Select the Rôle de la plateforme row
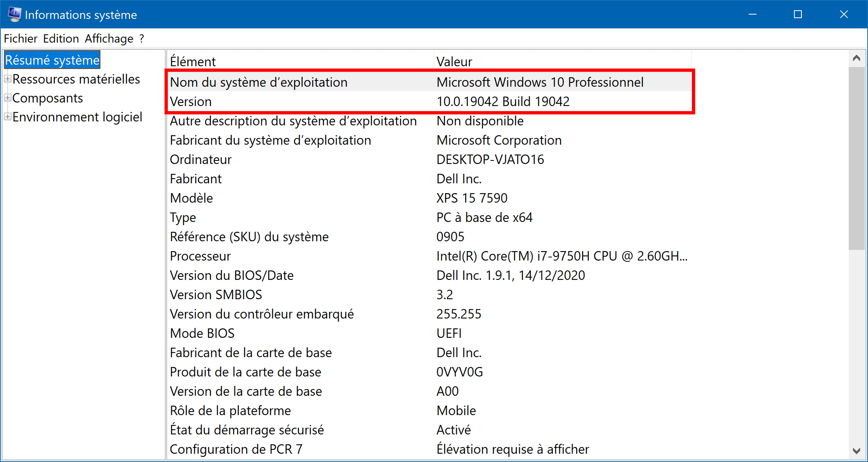The image size is (868, 462). [429, 410]
